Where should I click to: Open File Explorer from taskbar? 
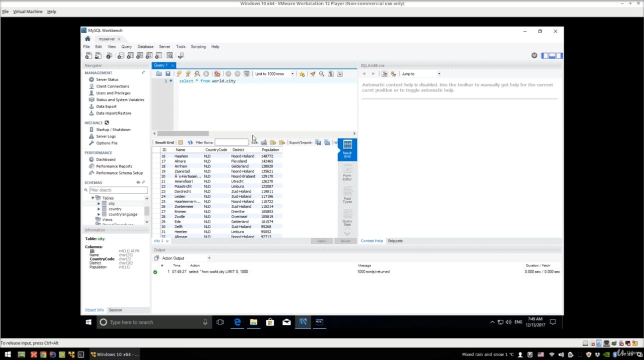(x=253, y=322)
